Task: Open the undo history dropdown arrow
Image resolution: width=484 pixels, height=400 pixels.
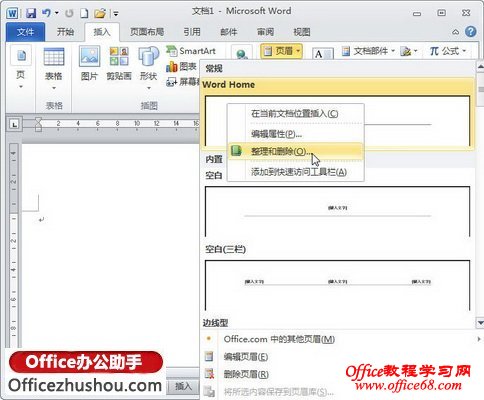Action: pyautogui.click(x=57, y=13)
